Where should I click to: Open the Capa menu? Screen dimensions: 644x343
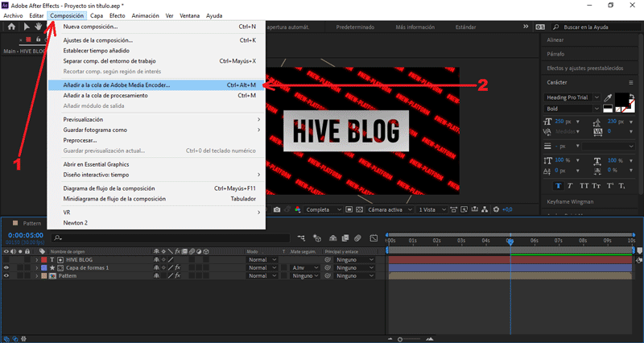click(x=97, y=15)
